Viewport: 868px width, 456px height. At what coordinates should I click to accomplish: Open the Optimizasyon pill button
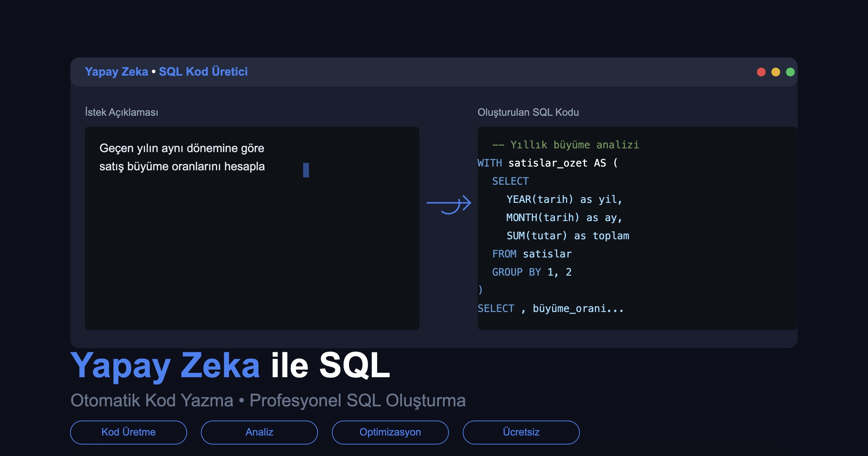click(x=390, y=432)
